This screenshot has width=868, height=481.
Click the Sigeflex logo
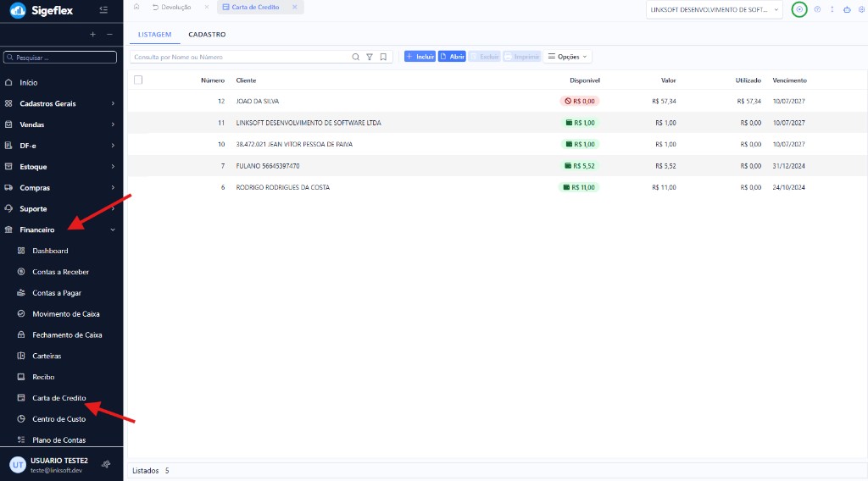(x=42, y=10)
